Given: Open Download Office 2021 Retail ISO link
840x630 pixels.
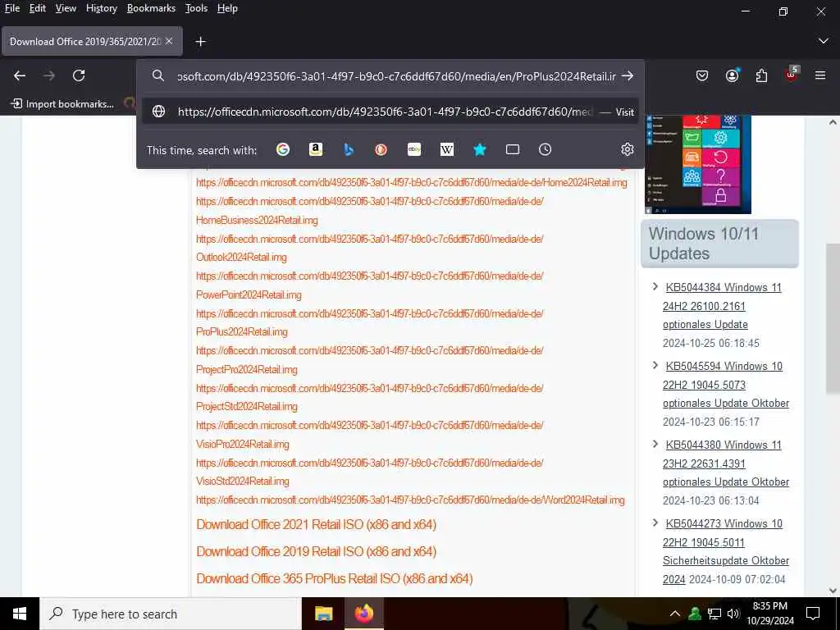Looking at the screenshot, I should pos(316,524).
